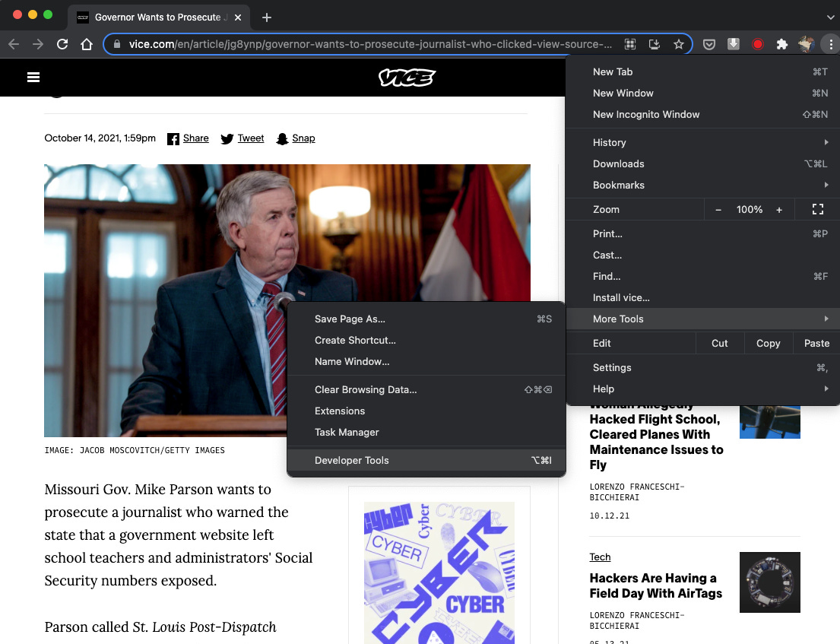Select Name Window... in submenu
Image resolution: width=840 pixels, height=644 pixels.
pos(426,362)
